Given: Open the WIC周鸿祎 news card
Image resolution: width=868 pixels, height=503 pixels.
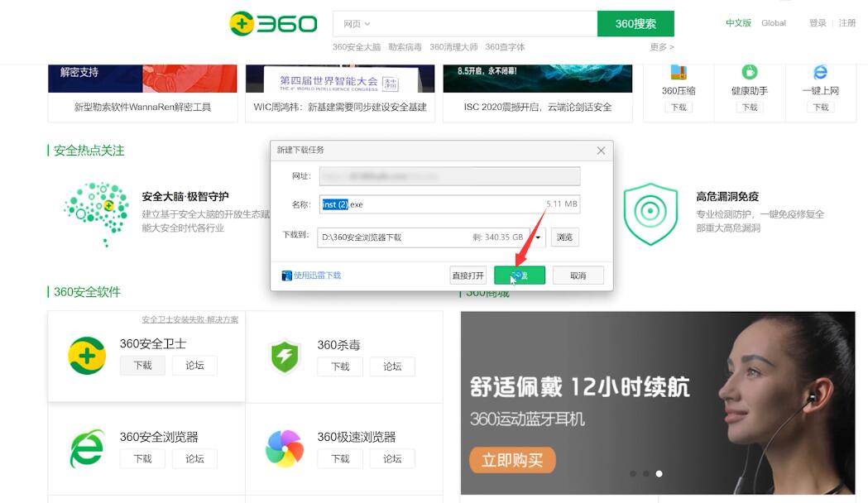Looking at the screenshot, I should coord(340,93).
